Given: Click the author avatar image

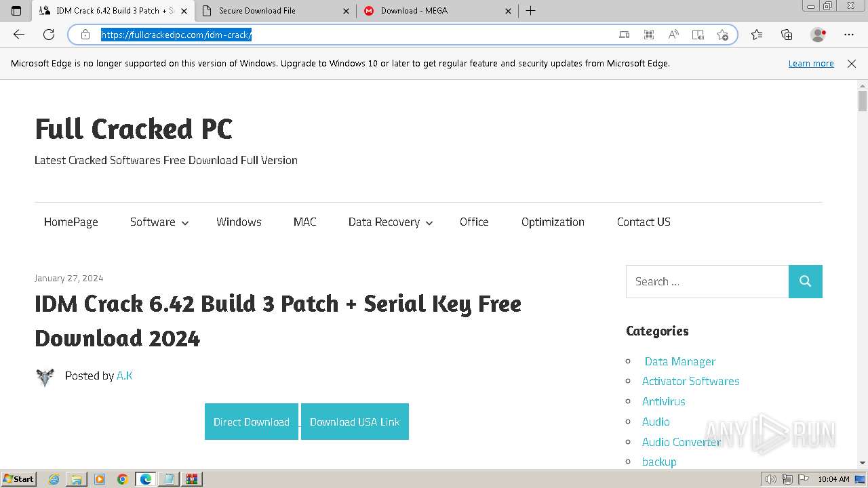Looking at the screenshot, I should pos(45,377).
